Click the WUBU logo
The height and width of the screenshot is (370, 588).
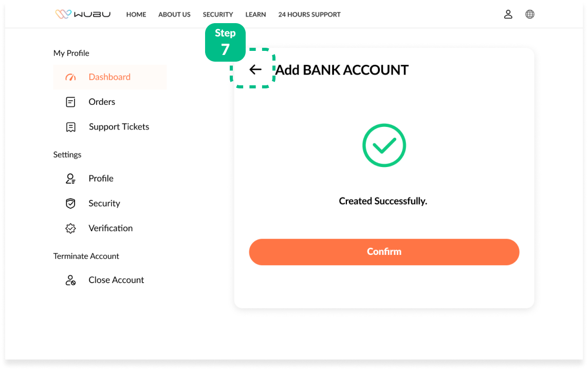click(83, 14)
